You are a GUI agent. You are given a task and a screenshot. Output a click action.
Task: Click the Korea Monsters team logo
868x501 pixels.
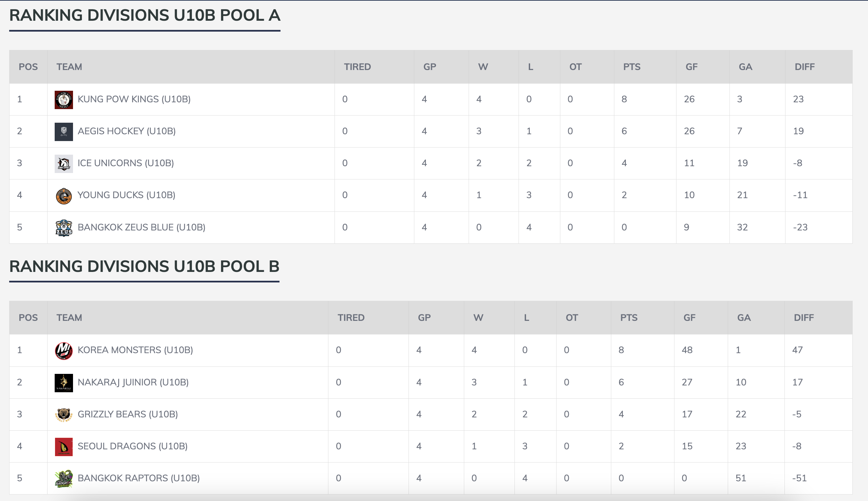[64, 351]
